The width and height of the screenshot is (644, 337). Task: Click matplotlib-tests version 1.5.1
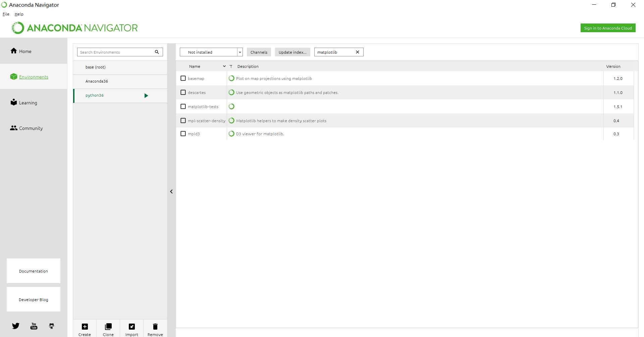618,107
